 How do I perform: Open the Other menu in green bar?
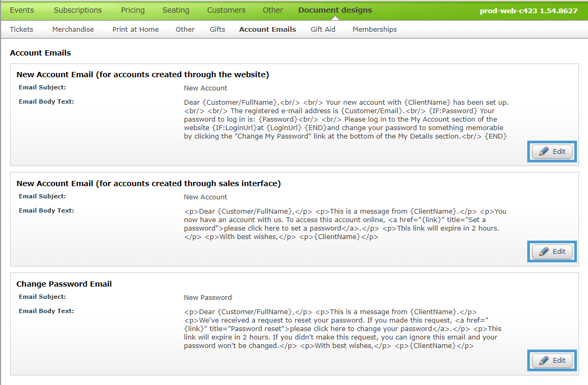point(273,10)
